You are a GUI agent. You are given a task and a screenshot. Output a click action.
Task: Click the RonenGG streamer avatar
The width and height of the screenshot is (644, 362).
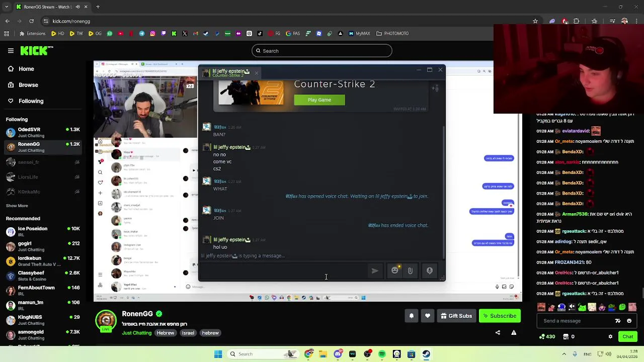pyautogui.click(x=106, y=320)
